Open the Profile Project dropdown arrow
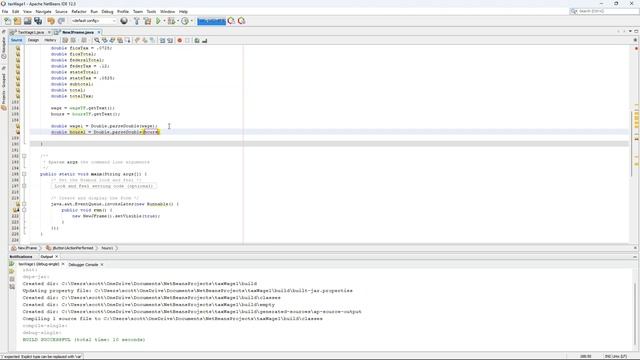The height and width of the screenshot is (360, 640). pyautogui.click(x=191, y=21)
